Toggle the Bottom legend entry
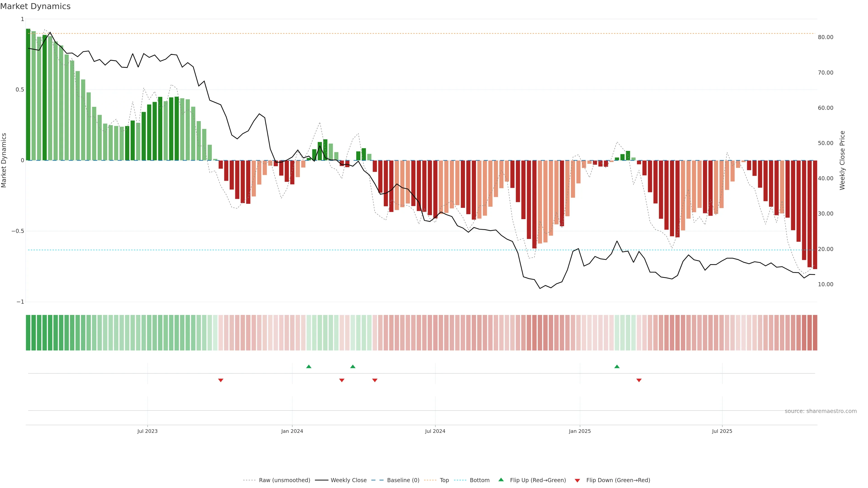Viewport: 868px width, 488px height. click(479, 480)
